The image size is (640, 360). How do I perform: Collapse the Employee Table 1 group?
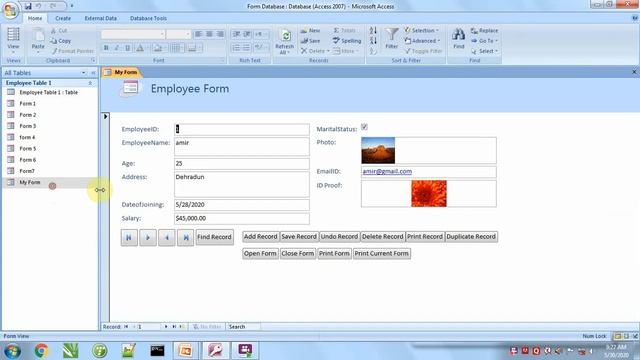pos(90,83)
